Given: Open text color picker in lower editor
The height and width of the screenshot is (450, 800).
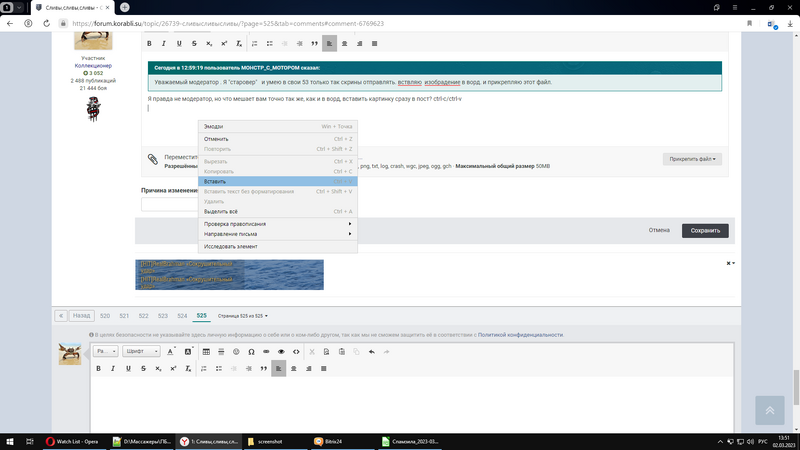Looking at the screenshot, I should (171, 352).
